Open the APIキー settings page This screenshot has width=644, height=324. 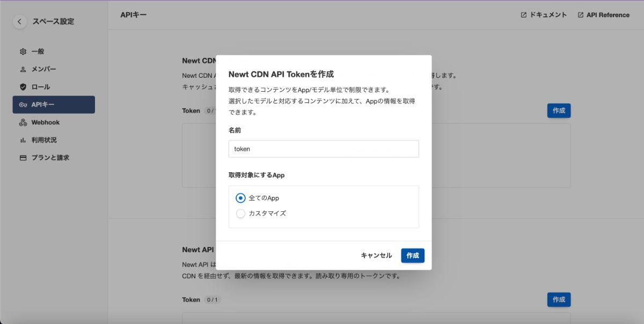(54, 105)
